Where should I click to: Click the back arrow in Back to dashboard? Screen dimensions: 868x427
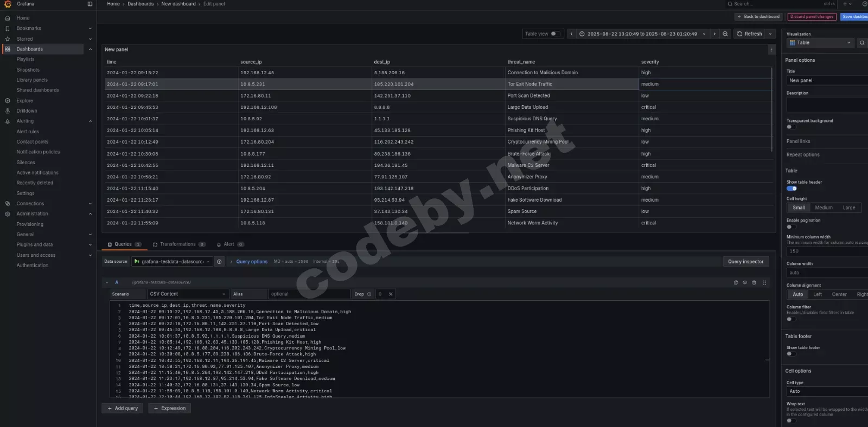pyautogui.click(x=739, y=17)
